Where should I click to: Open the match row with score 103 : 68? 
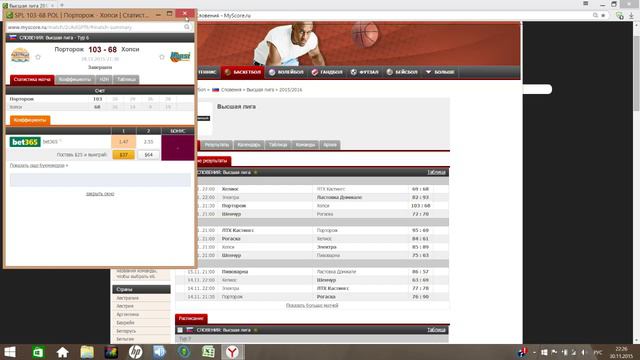[x=312, y=206]
